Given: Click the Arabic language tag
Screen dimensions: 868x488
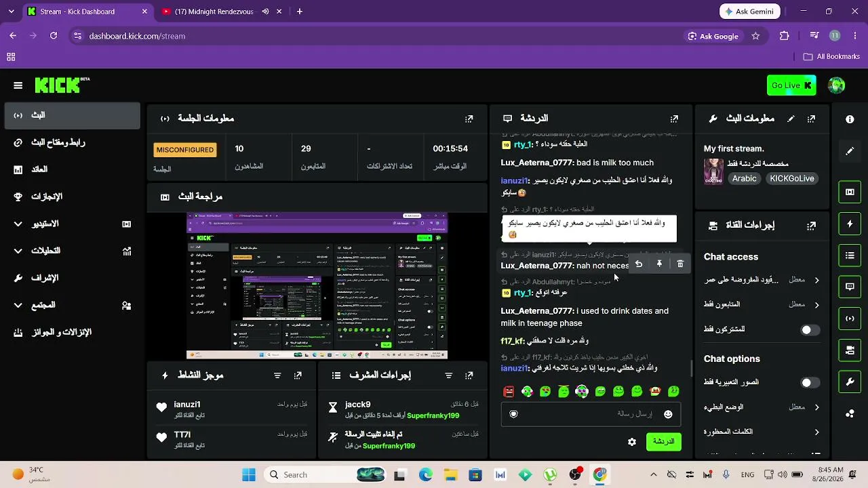Looking at the screenshot, I should 744,179.
